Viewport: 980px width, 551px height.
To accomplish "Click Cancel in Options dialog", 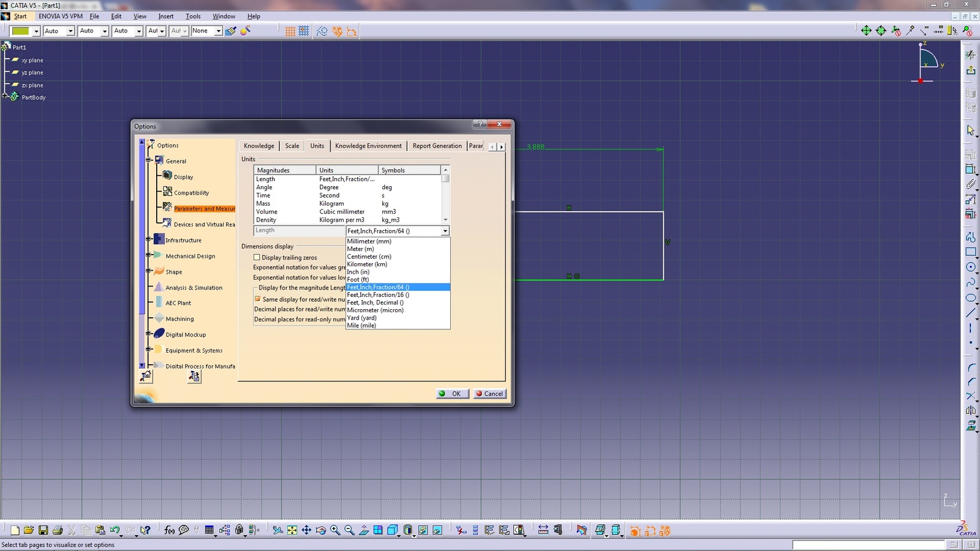I will coord(489,394).
